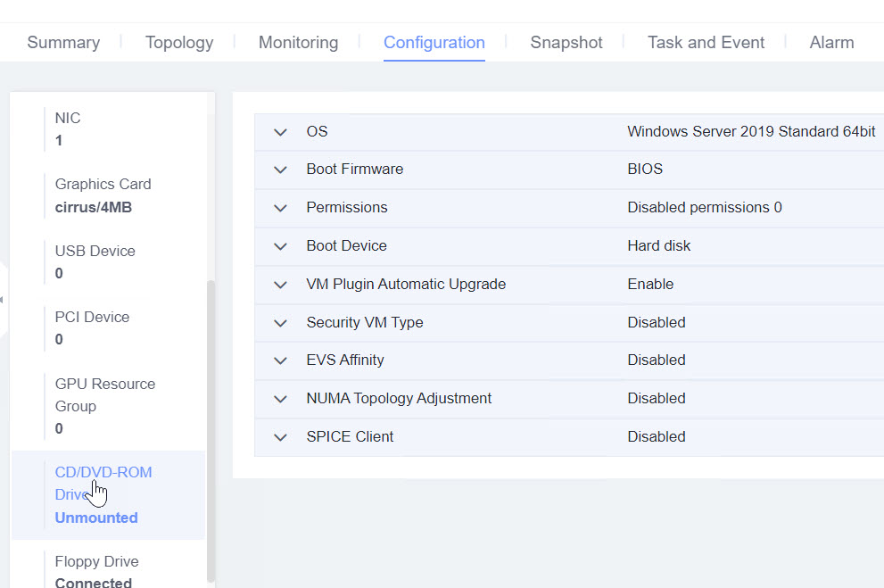Click the hardware list vertical scrollbar
Viewport: 884px width, 588px height.
[x=211, y=431]
